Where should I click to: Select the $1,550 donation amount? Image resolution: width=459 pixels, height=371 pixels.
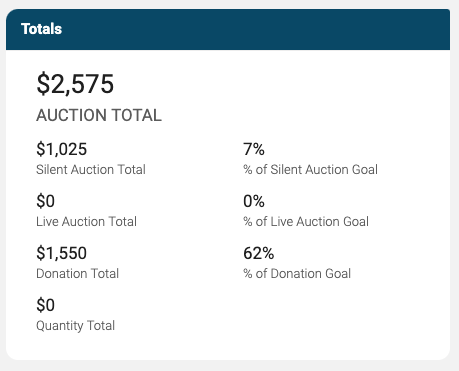point(62,253)
